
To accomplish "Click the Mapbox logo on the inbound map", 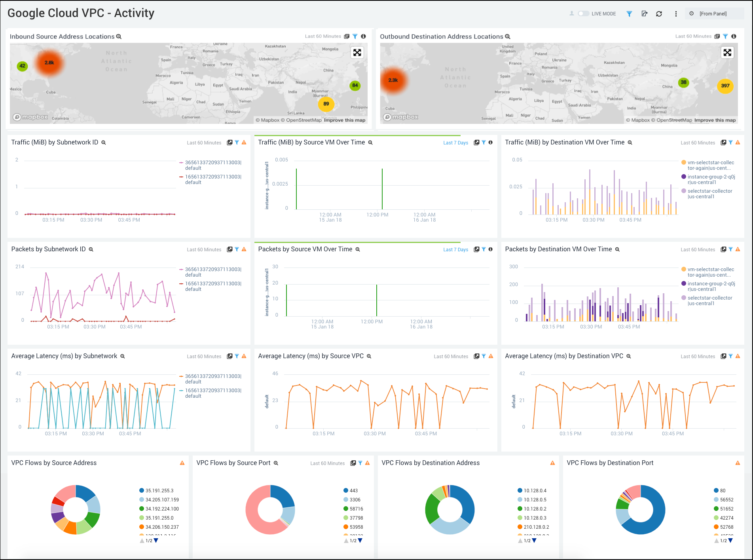I will pyautogui.click(x=31, y=116).
